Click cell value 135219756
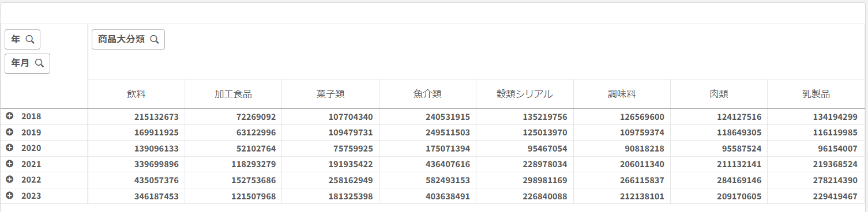The height and width of the screenshot is (212, 868). [545, 116]
